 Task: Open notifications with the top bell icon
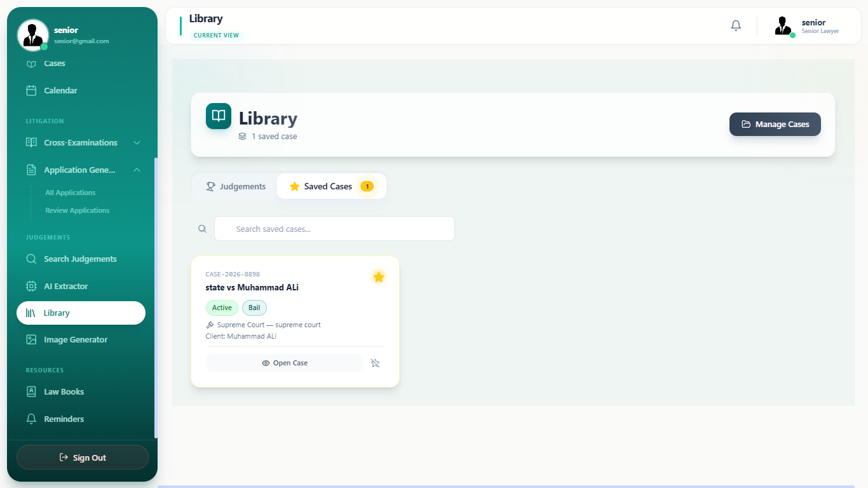[x=736, y=26]
